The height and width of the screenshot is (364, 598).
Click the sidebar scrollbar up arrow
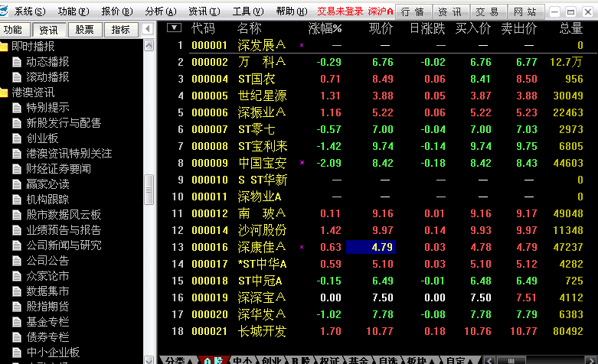pos(149,45)
